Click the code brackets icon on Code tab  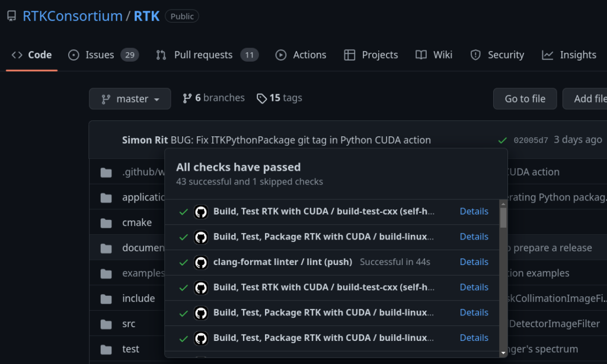coord(17,54)
